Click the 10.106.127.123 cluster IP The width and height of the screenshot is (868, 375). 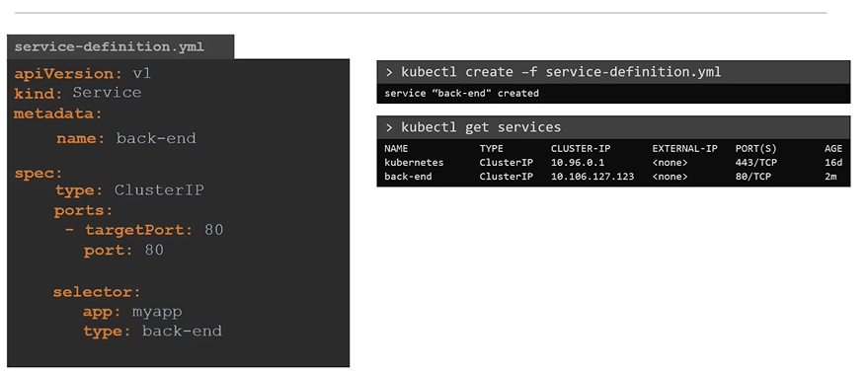(592, 177)
